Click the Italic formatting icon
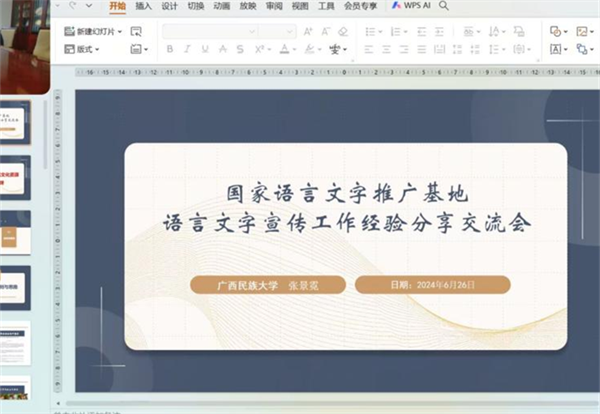Image resolution: width=600 pixels, height=414 pixels. click(x=187, y=49)
